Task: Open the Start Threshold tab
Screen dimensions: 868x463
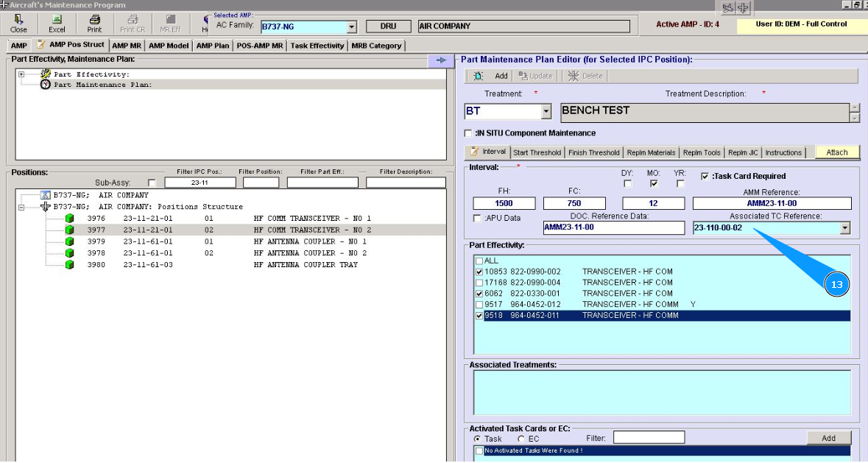Action: click(x=537, y=152)
